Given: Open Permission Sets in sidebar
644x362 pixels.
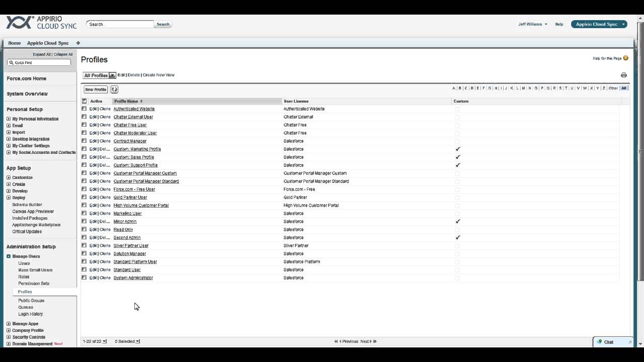Looking at the screenshot, I should point(34,284).
